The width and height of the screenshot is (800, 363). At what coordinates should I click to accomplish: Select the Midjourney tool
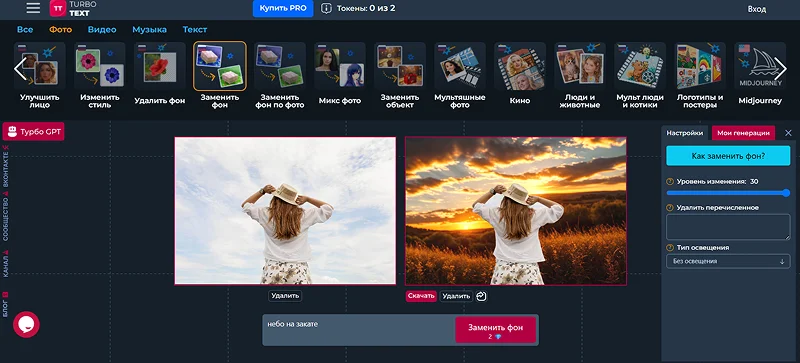pos(760,74)
